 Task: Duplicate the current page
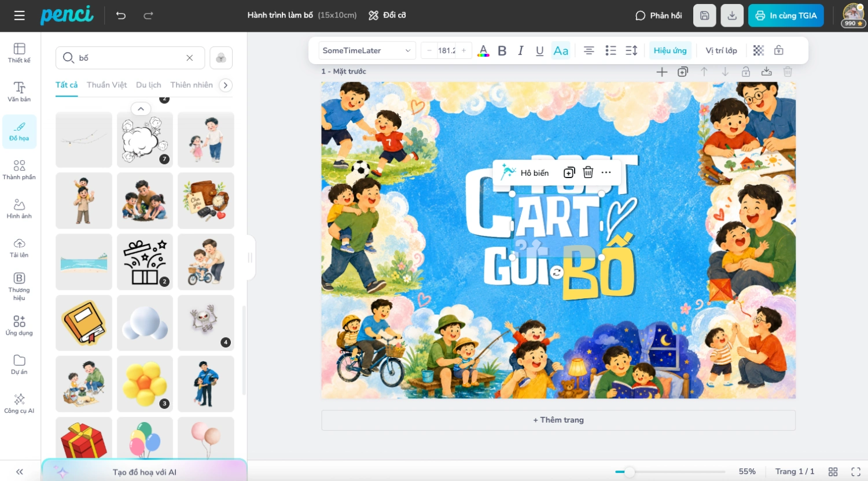pos(683,72)
